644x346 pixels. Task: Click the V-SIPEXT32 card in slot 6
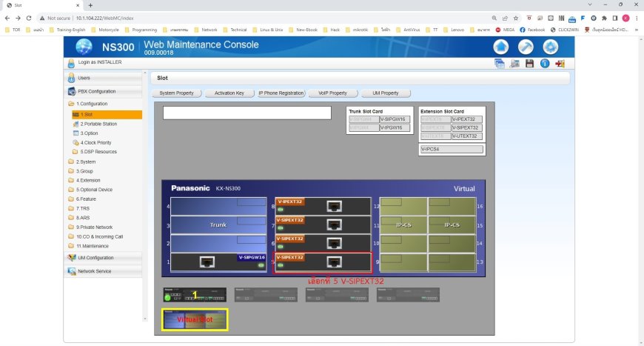(x=323, y=243)
